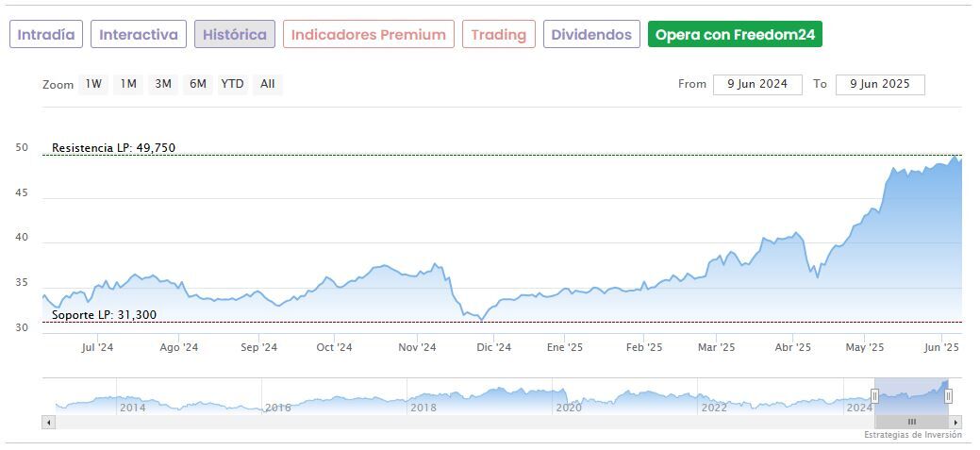Click the scrollbar thumb grip below navigator
The height and width of the screenshot is (450, 980).
point(912,422)
